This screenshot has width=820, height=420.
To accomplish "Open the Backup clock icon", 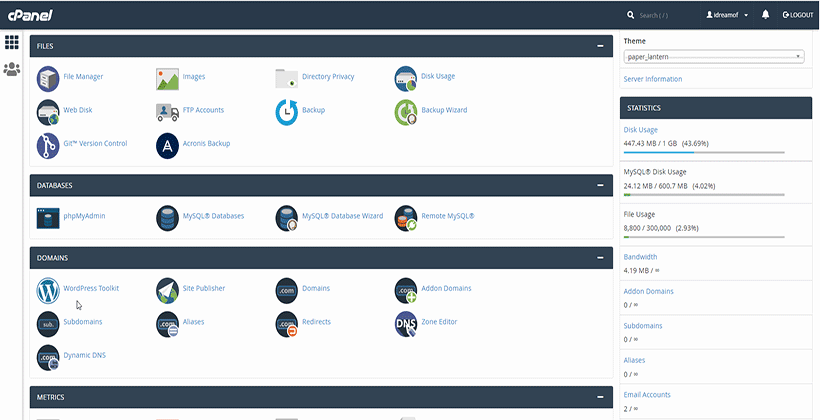I will tap(287, 112).
